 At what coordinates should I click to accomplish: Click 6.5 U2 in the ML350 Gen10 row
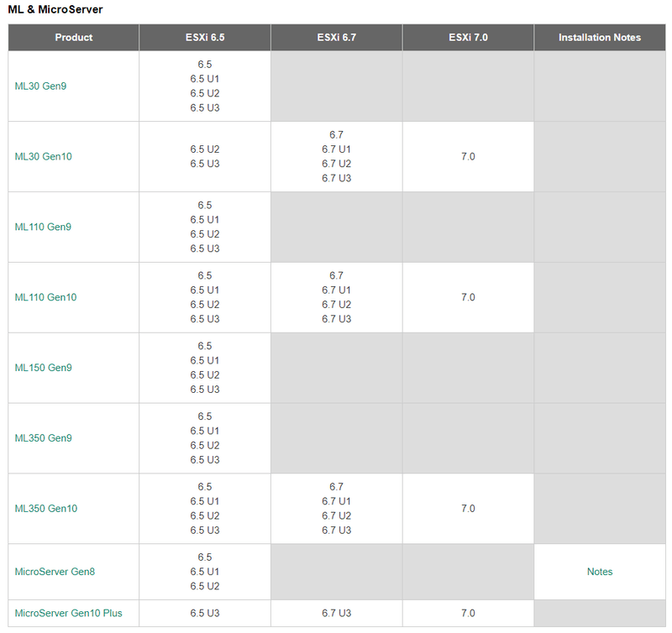pyautogui.click(x=205, y=515)
